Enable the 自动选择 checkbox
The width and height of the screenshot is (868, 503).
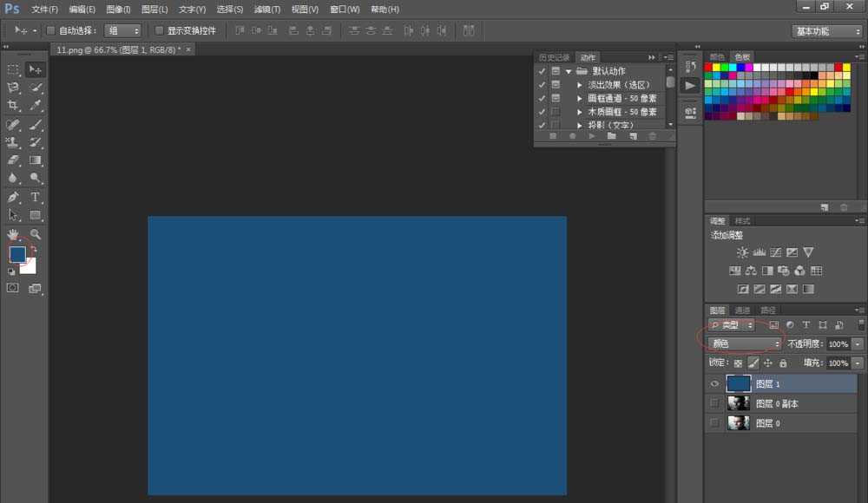[x=50, y=30]
